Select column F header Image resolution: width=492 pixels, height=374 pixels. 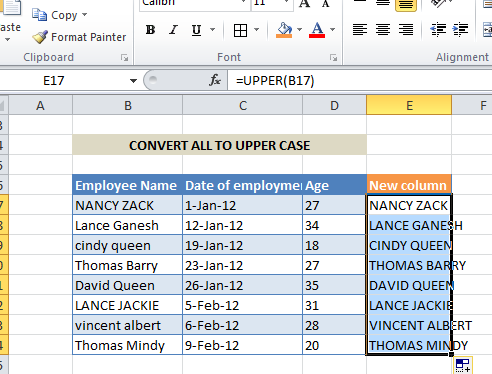pos(472,106)
